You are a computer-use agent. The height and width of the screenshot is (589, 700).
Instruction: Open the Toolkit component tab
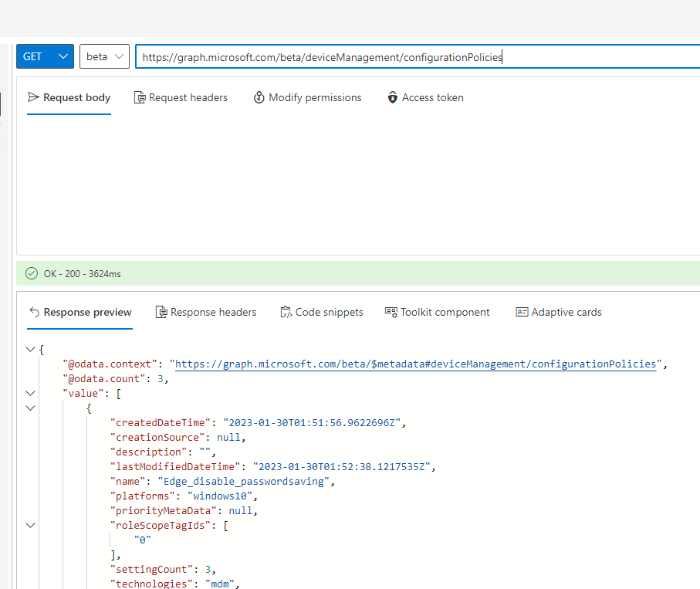438,312
